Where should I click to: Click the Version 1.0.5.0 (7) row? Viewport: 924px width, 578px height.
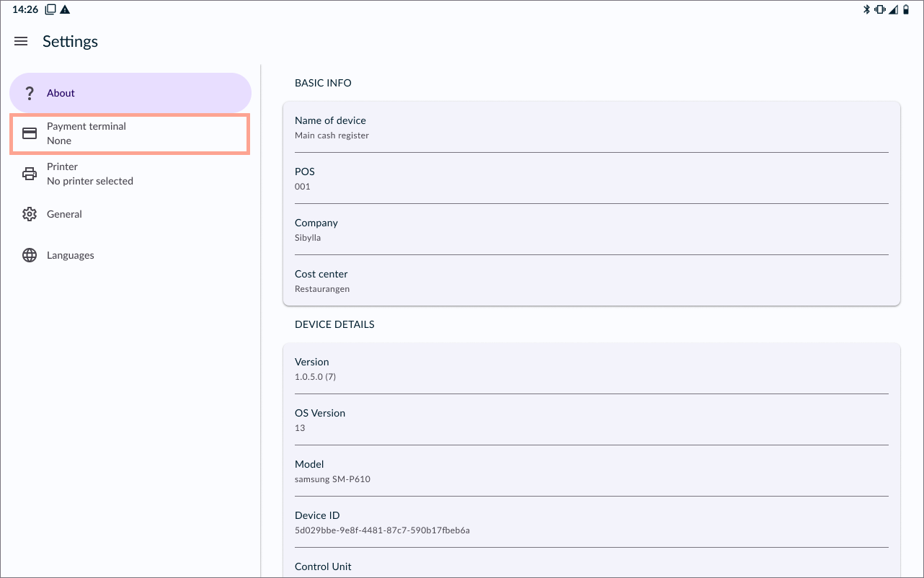[x=592, y=368]
